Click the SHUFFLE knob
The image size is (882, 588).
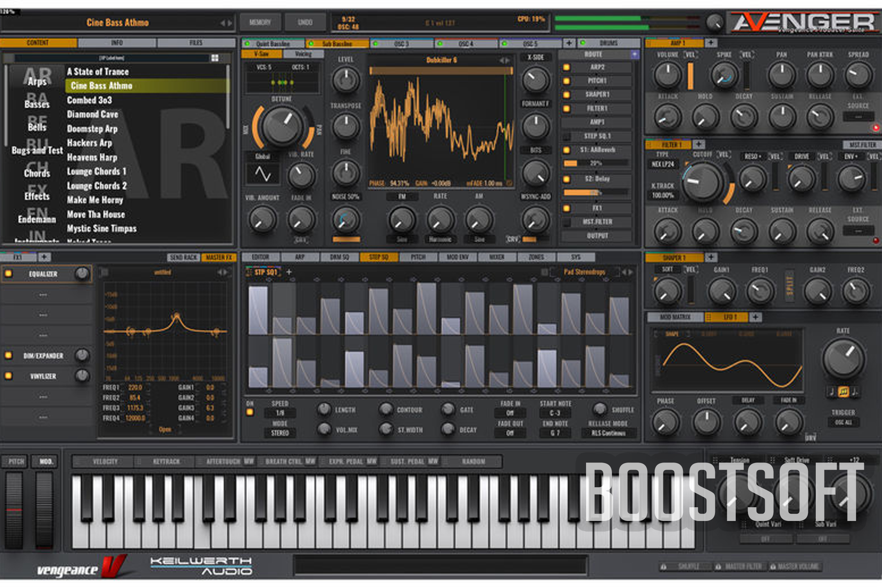pos(599,409)
